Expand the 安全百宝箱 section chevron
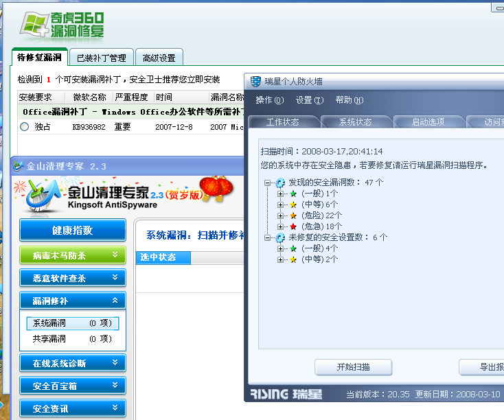Viewport: 504px width, 420px height. pyautogui.click(x=115, y=385)
